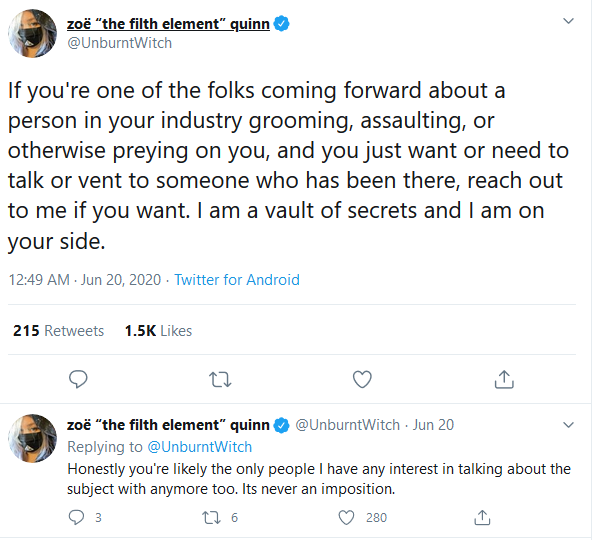Click the verified badge in the reply tweet
This screenshot has width=601, height=540.
point(282,425)
